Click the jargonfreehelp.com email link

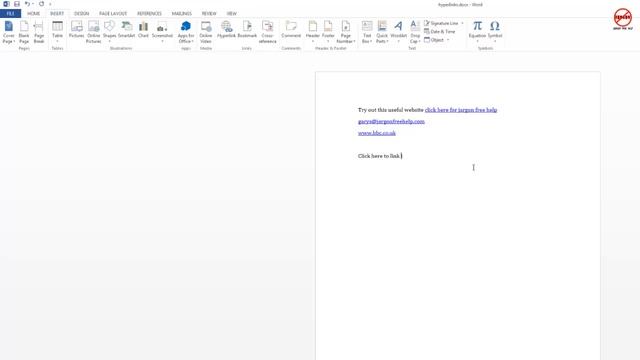click(391, 121)
